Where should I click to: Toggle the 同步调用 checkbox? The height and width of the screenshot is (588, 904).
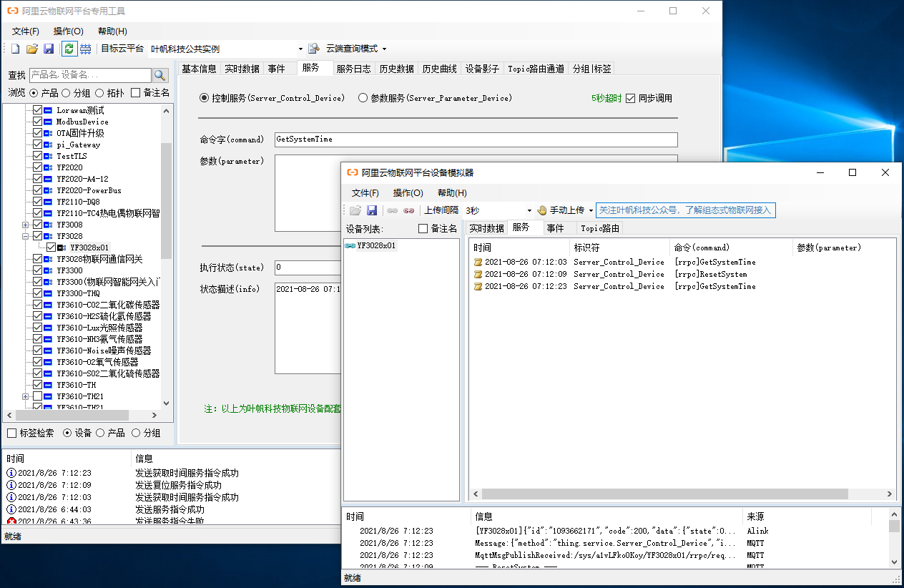(630, 98)
